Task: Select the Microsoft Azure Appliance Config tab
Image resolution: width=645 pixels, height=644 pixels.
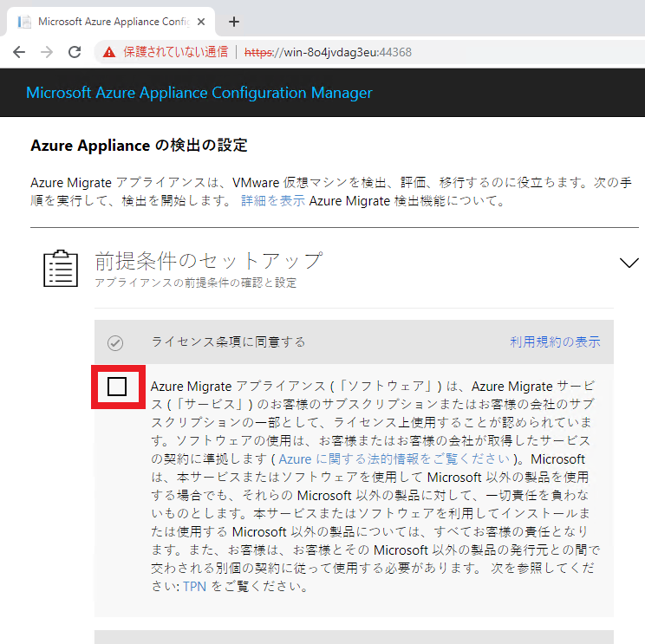Action: [x=111, y=22]
